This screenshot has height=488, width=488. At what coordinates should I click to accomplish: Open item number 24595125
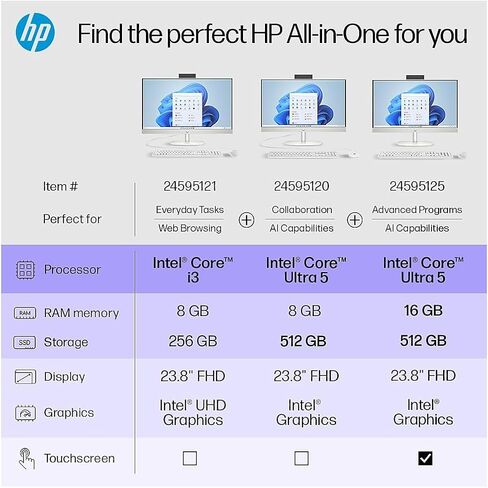tap(417, 186)
